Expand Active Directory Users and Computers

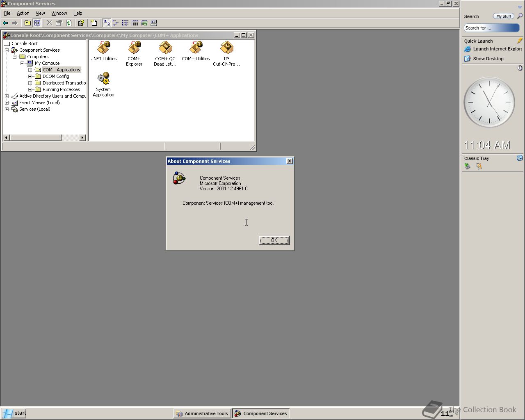point(7,96)
